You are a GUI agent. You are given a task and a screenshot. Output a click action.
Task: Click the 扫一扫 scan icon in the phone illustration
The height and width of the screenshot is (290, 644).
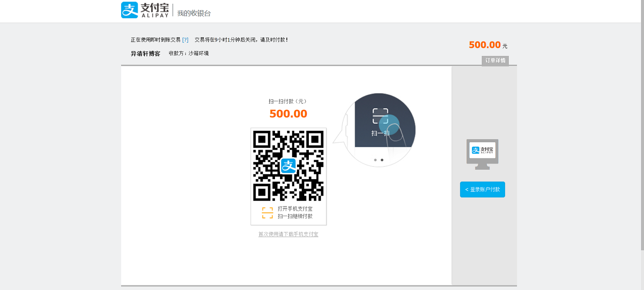(380, 116)
